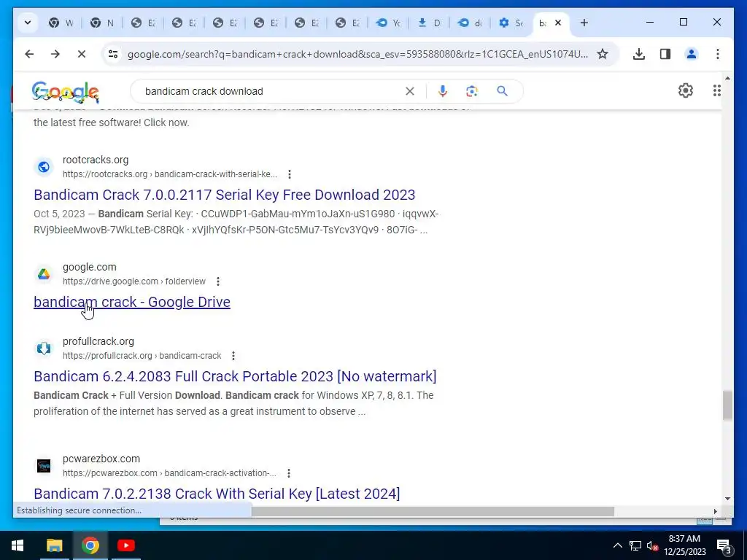Screen dimensions: 747x560
Task: Click the scrollbar down arrow
Action: pyautogui.click(x=727, y=499)
